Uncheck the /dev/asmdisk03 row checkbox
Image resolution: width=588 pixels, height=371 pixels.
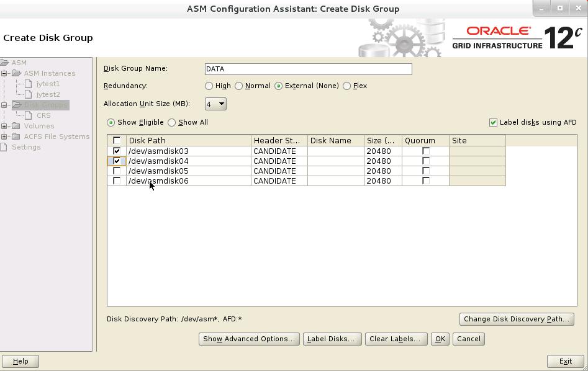[x=117, y=151]
